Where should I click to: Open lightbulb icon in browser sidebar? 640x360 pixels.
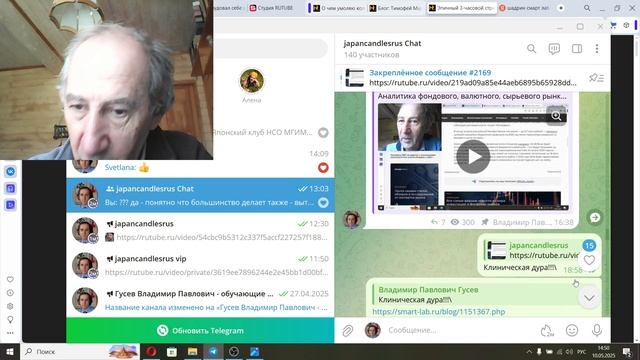pos(10,320)
